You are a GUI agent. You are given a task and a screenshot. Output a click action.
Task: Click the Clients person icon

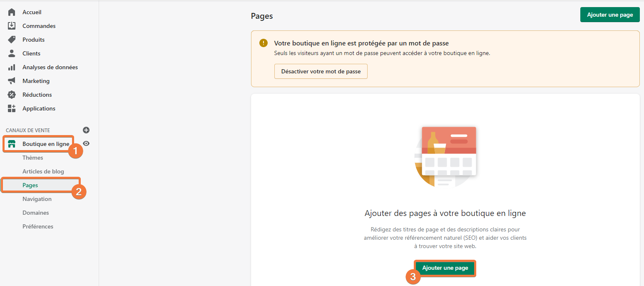tap(12, 53)
